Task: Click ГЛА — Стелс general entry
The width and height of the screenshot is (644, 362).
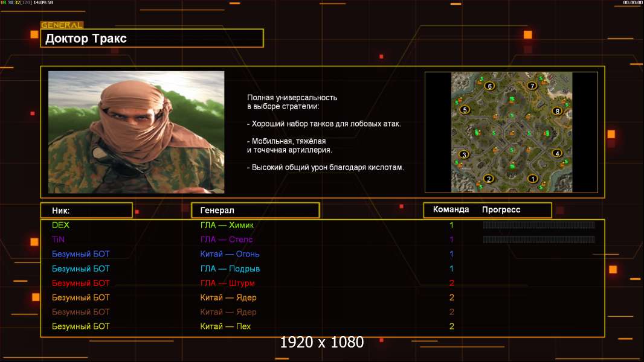Action: [227, 240]
